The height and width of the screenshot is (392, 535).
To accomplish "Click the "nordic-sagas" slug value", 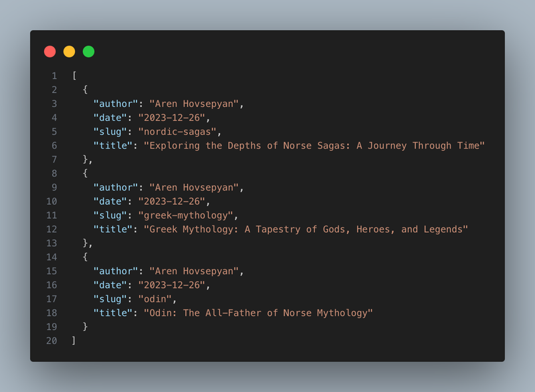I will [x=177, y=132].
